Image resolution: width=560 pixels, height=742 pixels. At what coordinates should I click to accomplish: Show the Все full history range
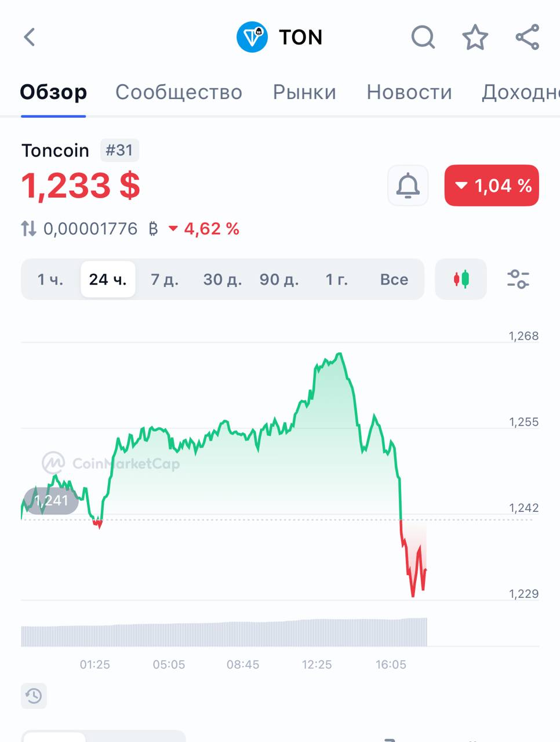[x=394, y=279]
